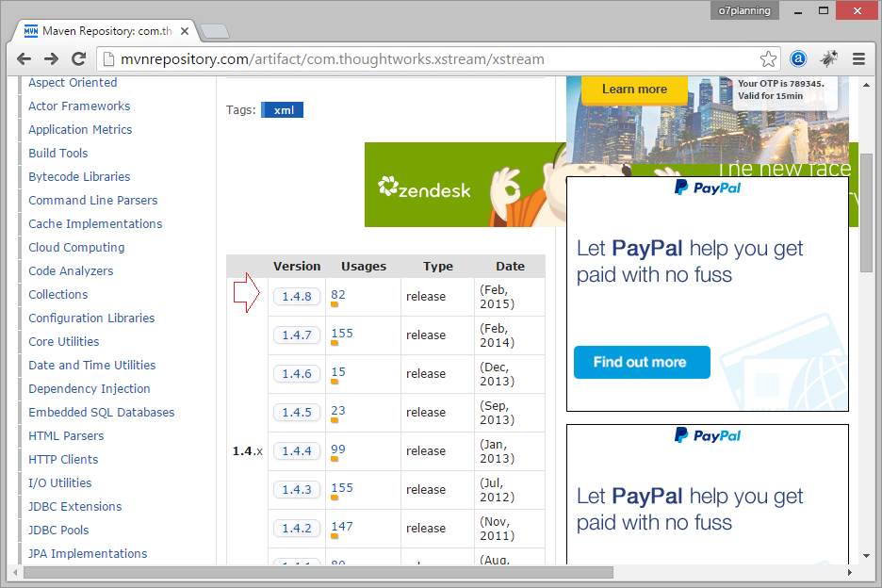
Task: View the 23 usages of version 1.4.5
Action: 338,411
